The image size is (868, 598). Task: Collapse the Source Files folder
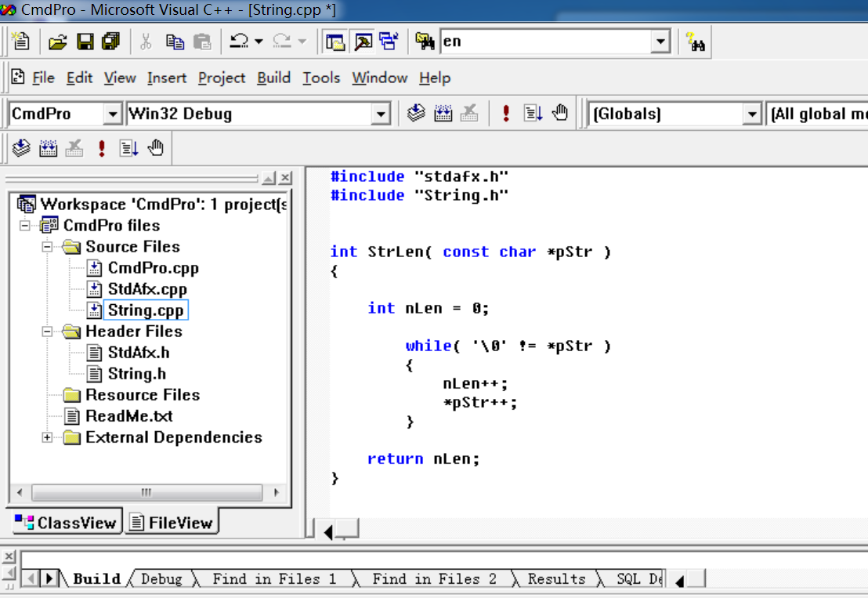[48, 246]
